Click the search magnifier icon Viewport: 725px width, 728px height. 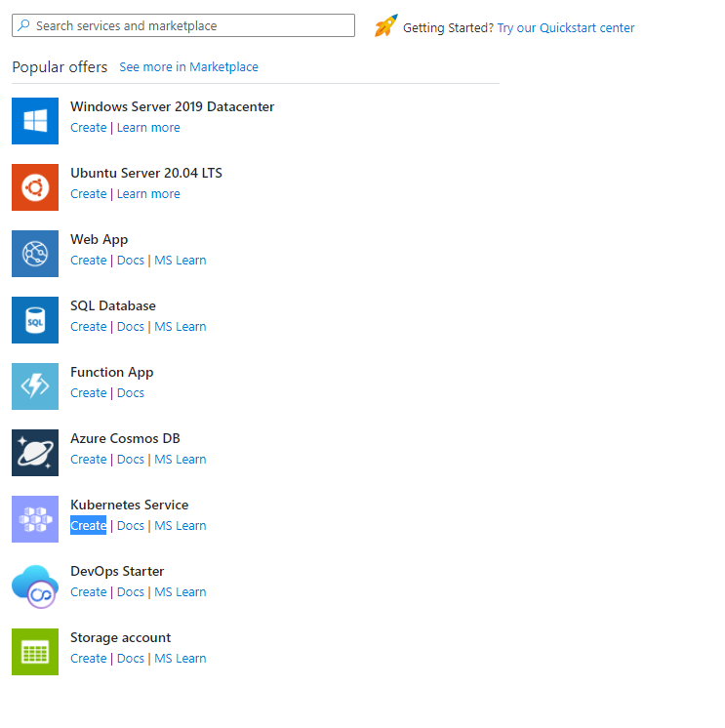point(23,25)
